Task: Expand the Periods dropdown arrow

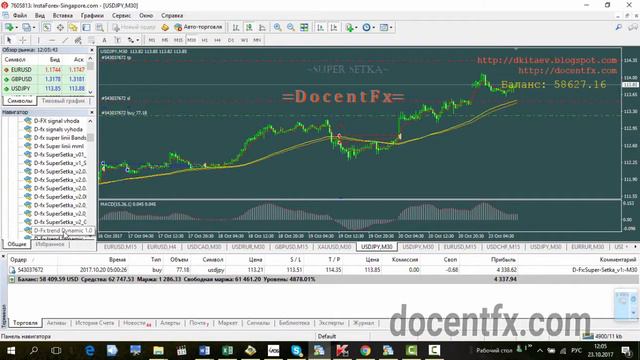Action: pos(373,27)
